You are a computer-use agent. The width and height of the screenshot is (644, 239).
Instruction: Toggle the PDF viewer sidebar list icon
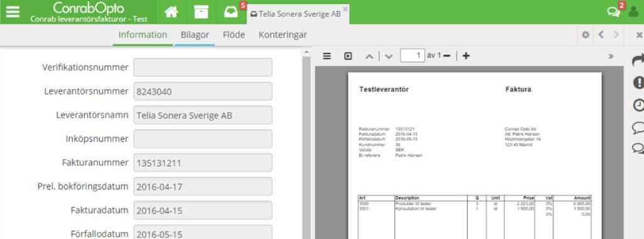pyautogui.click(x=327, y=56)
